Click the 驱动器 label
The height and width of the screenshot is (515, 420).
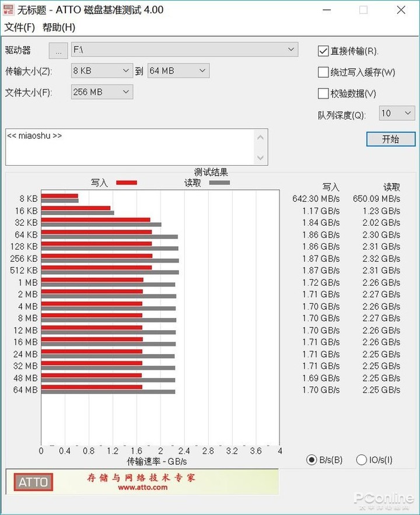coord(17,50)
